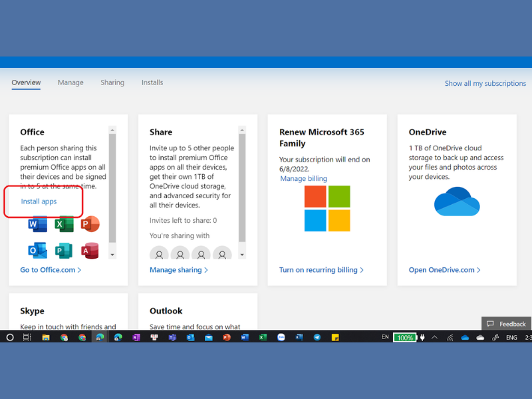Screen dimensions: 532x399
Task: Click the Outlook icon in Office card
Action: point(38,251)
